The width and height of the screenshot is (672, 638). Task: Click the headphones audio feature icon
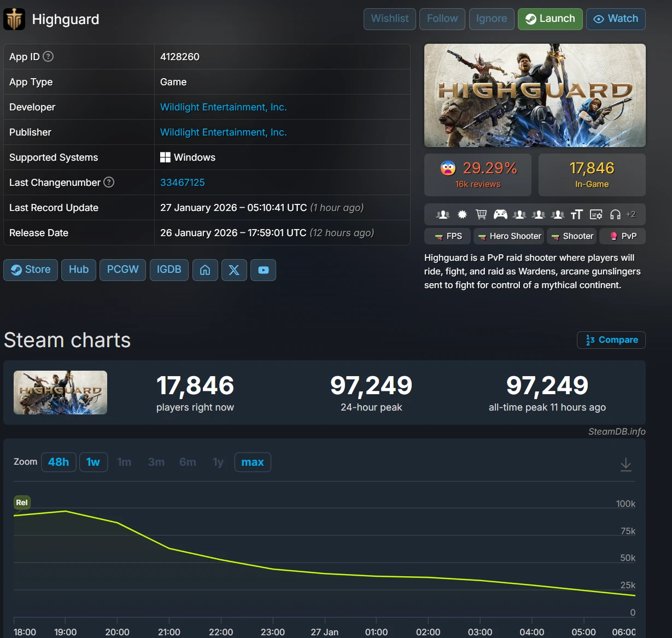tap(615, 214)
